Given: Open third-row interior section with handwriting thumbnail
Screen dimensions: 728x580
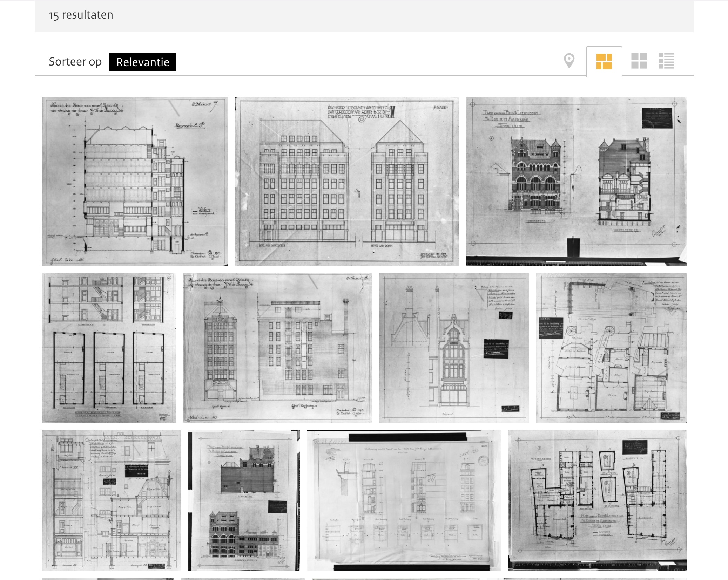Looking at the screenshot, I should 112,500.
